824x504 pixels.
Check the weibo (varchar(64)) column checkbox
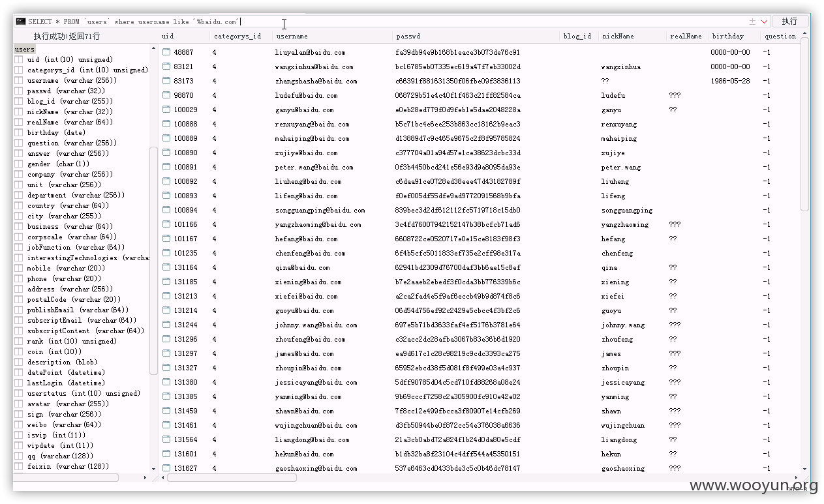click(x=19, y=424)
